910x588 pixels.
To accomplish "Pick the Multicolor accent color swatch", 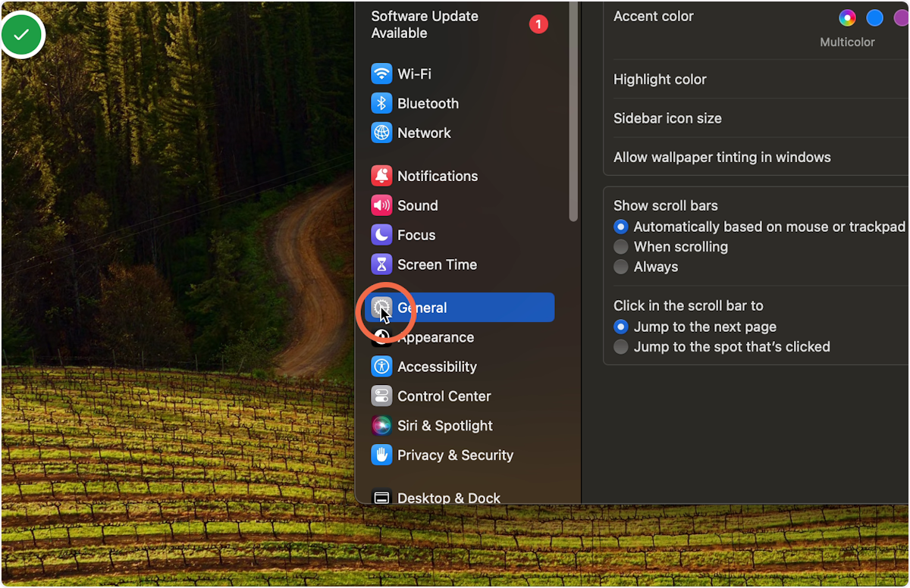I will pyautogui.click(x=847, y=17).
